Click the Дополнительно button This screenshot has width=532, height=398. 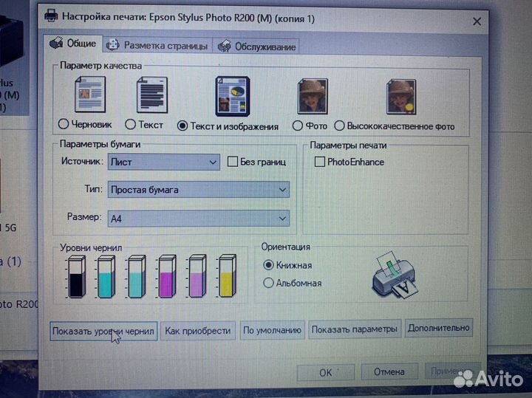tap(439, 328)
